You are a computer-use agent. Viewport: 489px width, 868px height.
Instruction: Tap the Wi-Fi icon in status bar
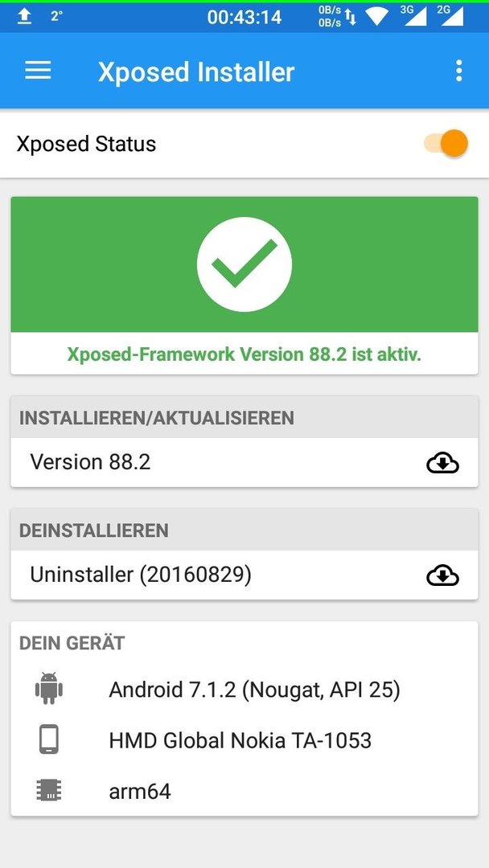pyautogui.click(x=376, y=17)
